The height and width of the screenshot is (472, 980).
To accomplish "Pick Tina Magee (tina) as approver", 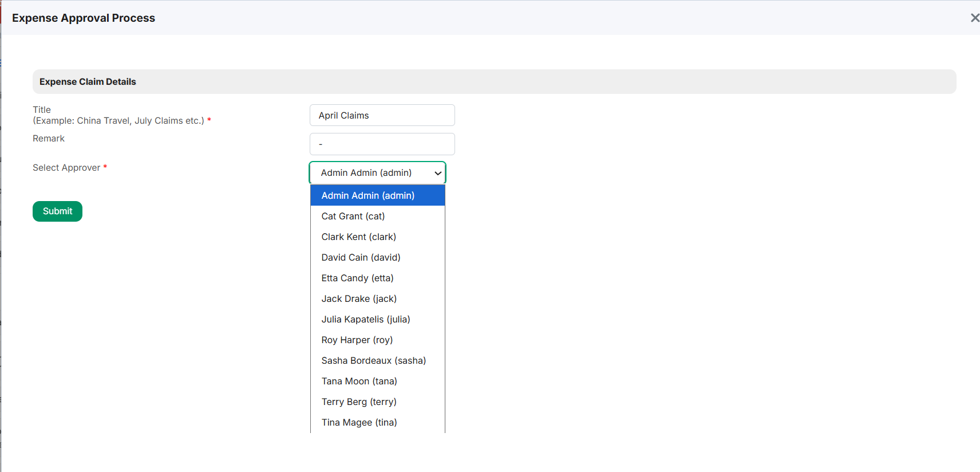I will [378, 422].
